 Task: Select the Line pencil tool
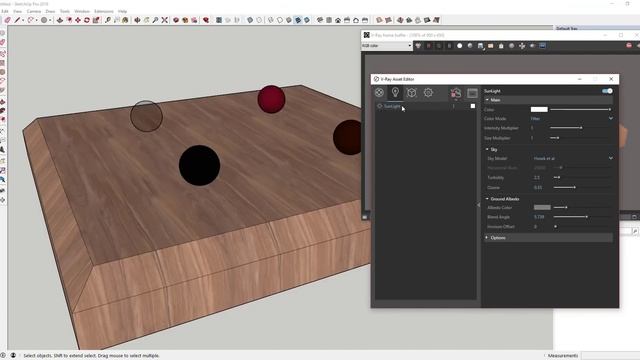pyautogui.click(x=17, y=20)
